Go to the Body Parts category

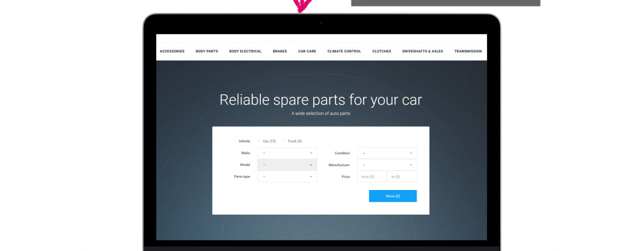coord(207,52)
